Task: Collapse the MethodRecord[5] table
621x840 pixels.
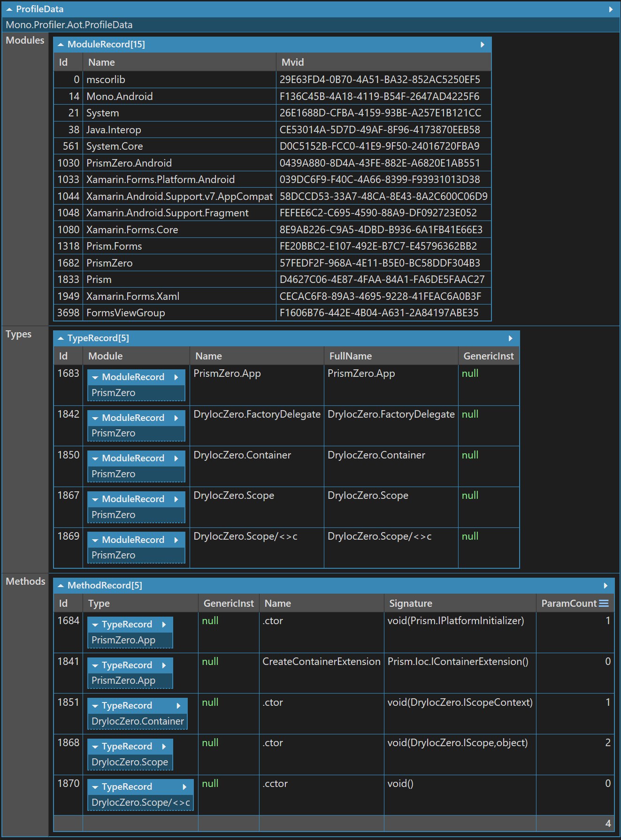Action: [61, 586]
